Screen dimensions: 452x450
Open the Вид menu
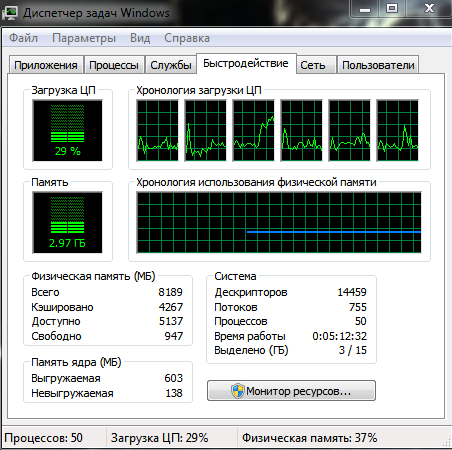(x=140, y=38)
